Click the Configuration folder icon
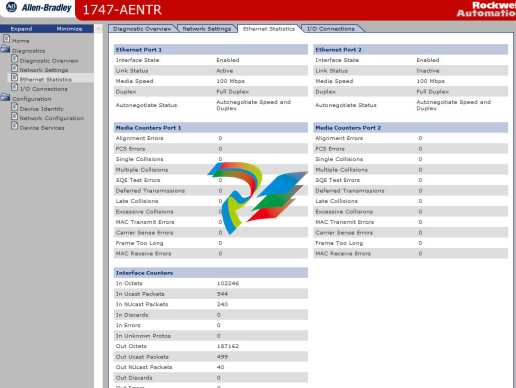516x388 pixels. (5, 97)
